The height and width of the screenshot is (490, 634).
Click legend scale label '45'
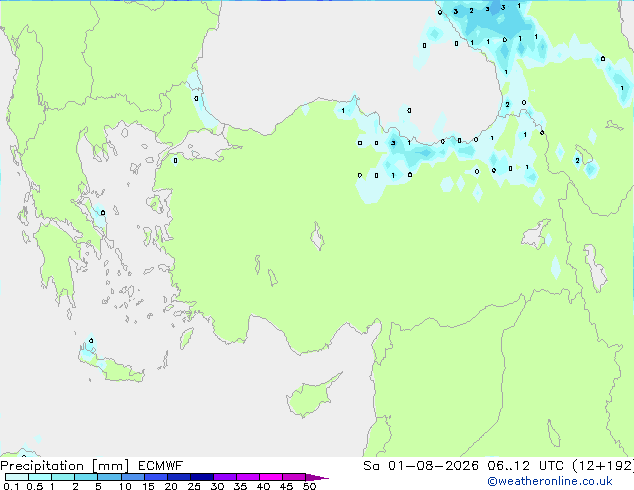pyautogui.click(x=286, y=486)
